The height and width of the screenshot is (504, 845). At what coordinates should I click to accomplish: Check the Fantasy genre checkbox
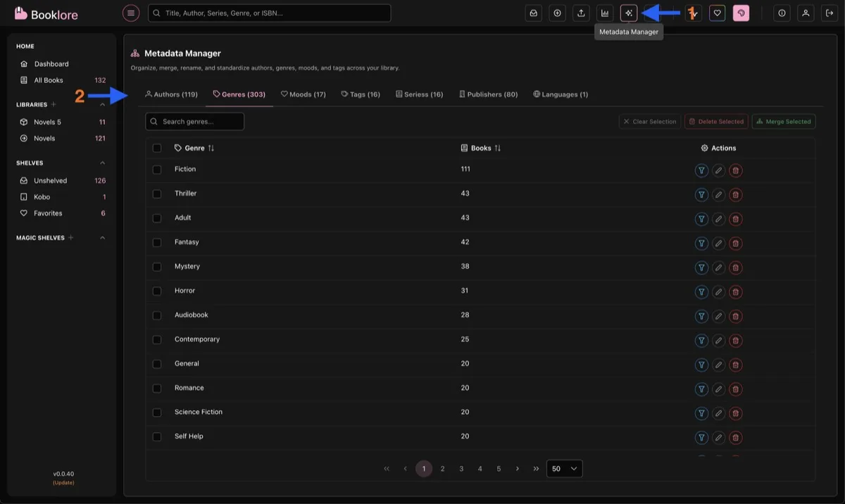[157, 242]
